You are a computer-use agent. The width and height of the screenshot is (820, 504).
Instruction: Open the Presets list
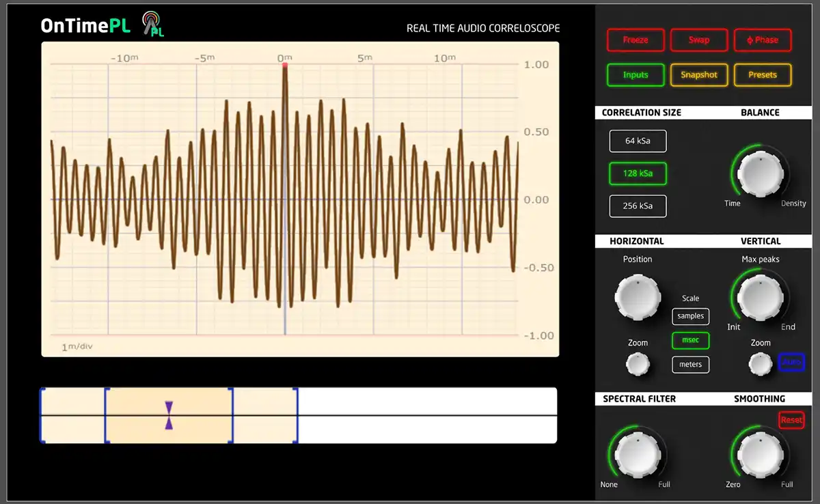(763, 75)
